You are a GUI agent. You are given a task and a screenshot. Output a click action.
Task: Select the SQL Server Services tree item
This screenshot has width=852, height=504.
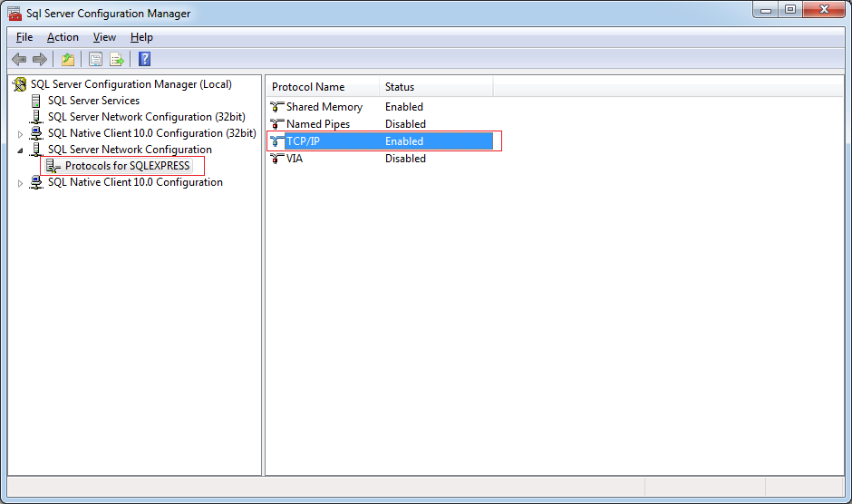coord(93,101)
